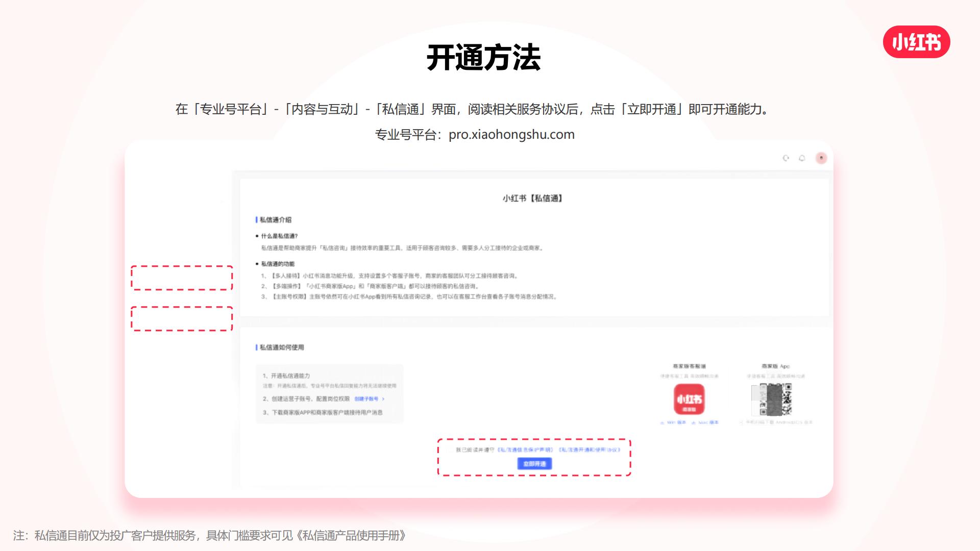This screenshot has height=551, width=980.
Task: Open 《私信通开通和使用协议》 link
Action: point(590,450)
